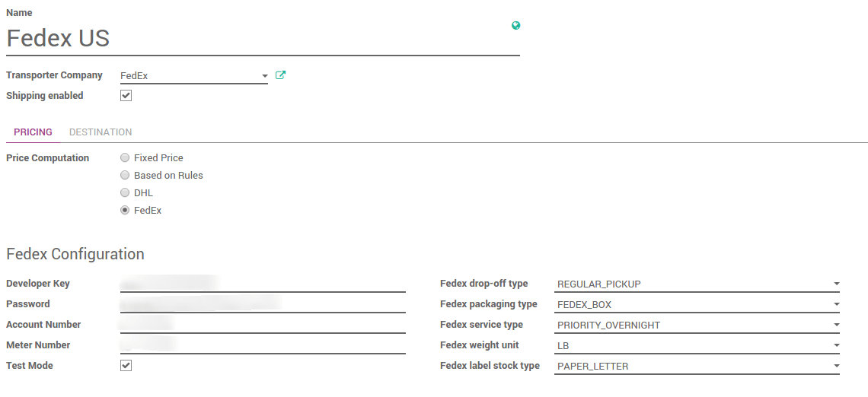Choose Based on Rules price computation

125,176
